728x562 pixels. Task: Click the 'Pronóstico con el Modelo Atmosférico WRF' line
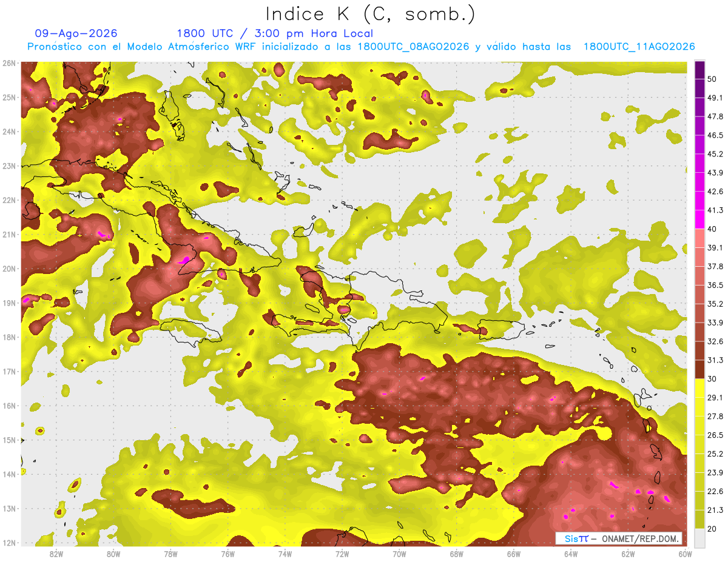click(361, 47)
